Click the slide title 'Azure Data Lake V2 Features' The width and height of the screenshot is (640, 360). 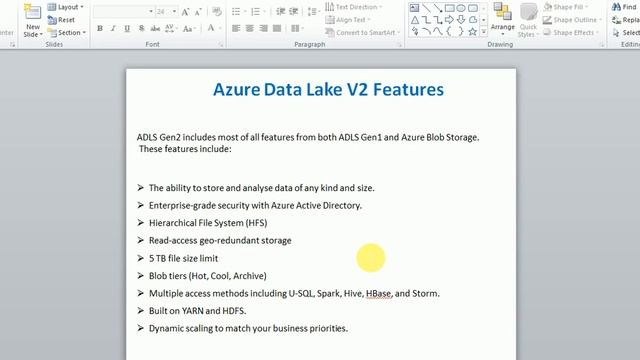coord(328,89)
